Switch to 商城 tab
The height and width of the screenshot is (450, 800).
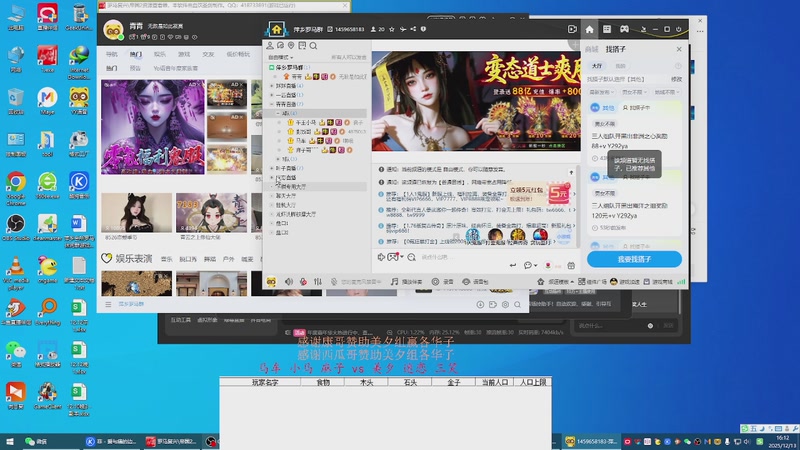click(591, 49)
